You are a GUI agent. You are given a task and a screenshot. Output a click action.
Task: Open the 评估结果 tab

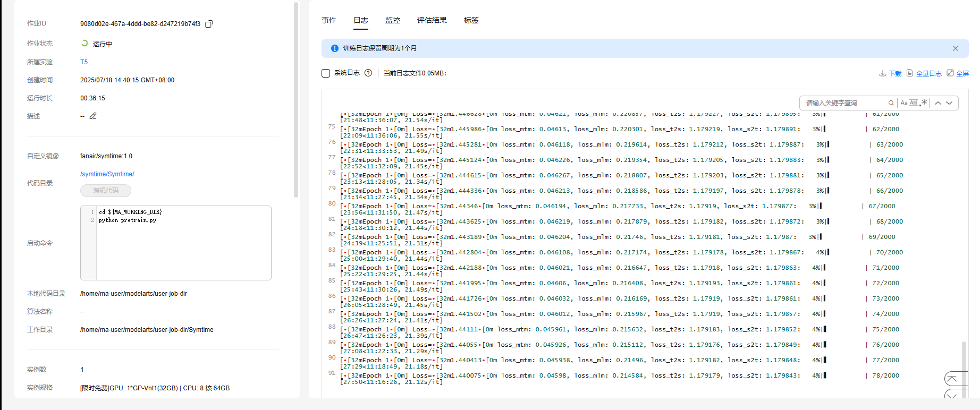coord(432,20)
